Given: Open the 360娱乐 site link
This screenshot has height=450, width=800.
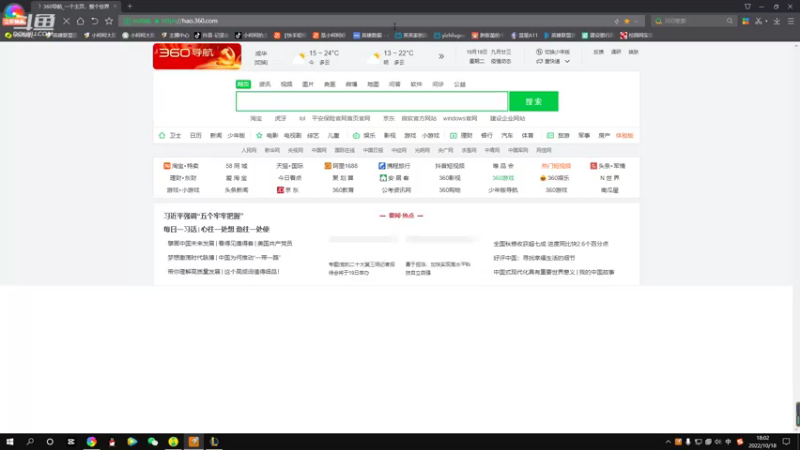Looking at the screenshot, I should (555, 178).
